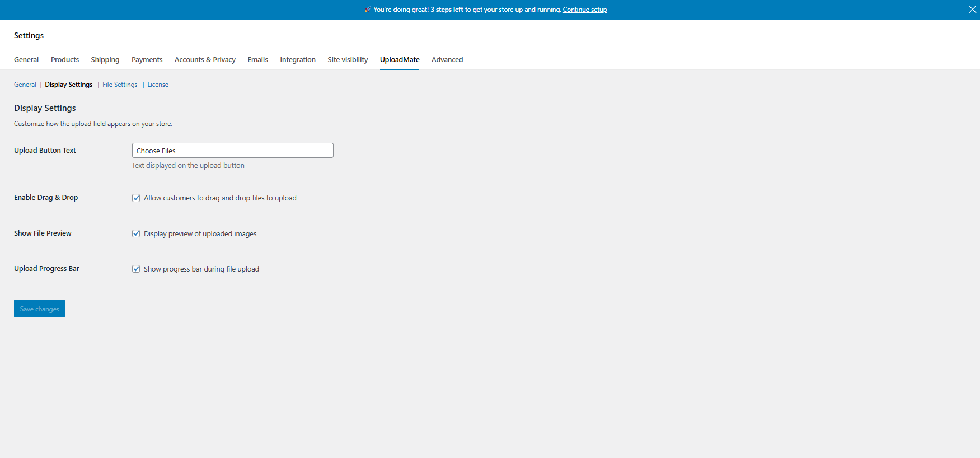The image size is (980, 458).
Task: Open the General settings tab
Action: [x=26, y=59]
